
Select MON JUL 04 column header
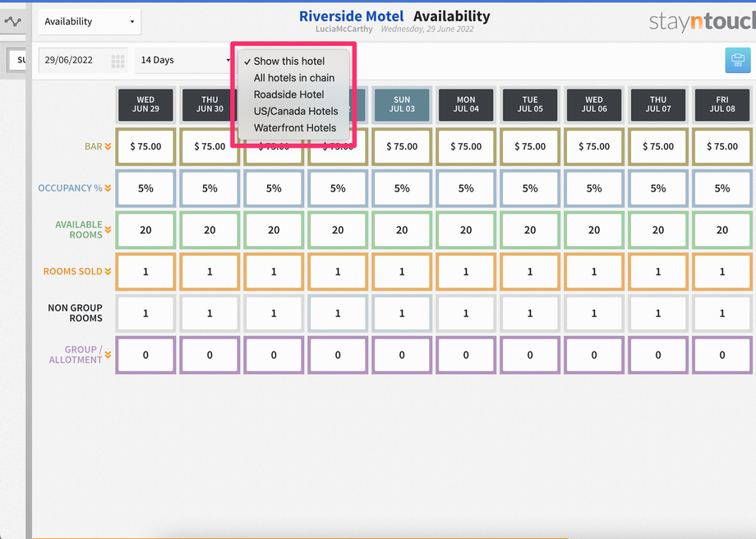(x=466, y=104)
